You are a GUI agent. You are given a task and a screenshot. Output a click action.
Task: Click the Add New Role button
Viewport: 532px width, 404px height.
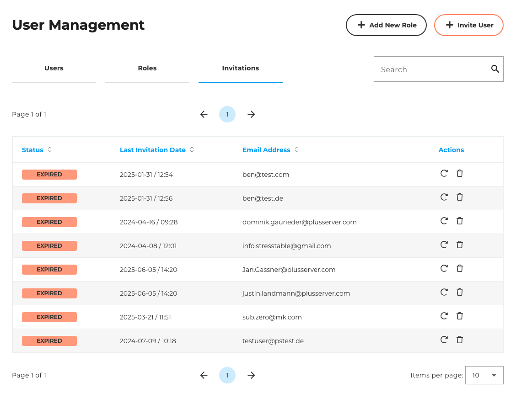(386, 25)
